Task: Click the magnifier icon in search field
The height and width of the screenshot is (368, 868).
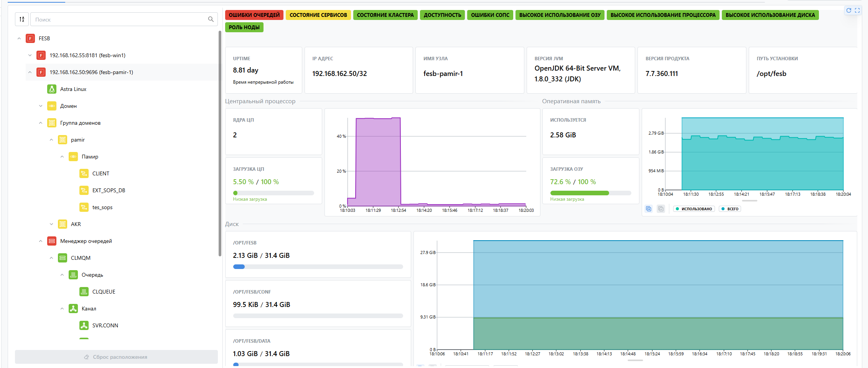Action: (x=211, y=19)
